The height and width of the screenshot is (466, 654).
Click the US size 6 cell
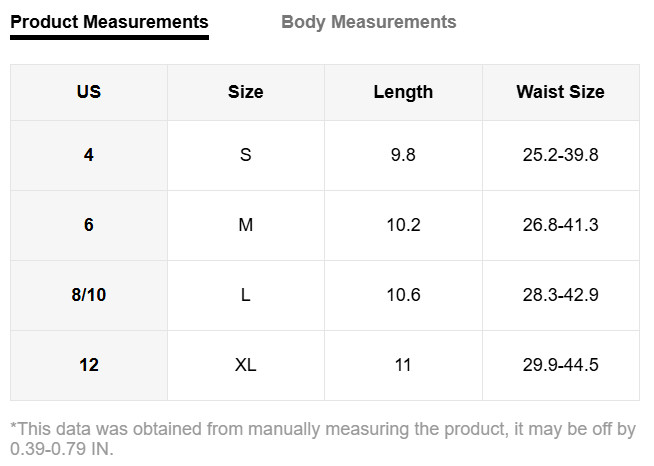89,225
